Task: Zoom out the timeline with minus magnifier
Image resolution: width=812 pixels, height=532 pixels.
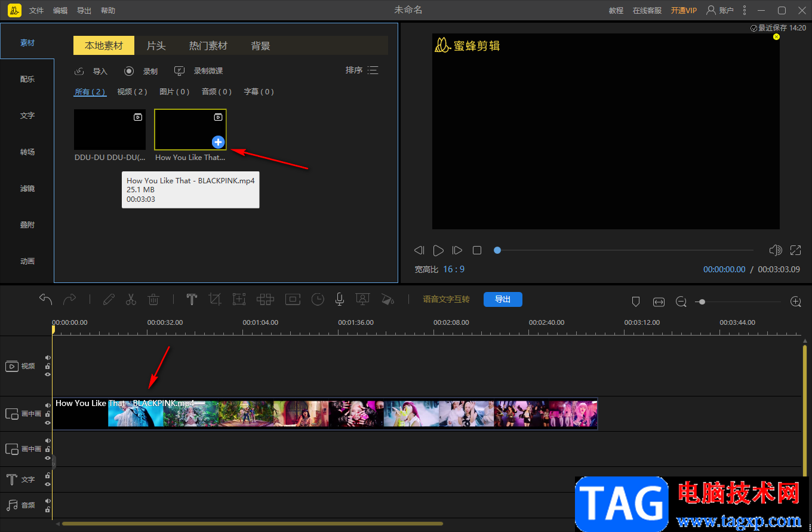Action: tap(681, 302)
